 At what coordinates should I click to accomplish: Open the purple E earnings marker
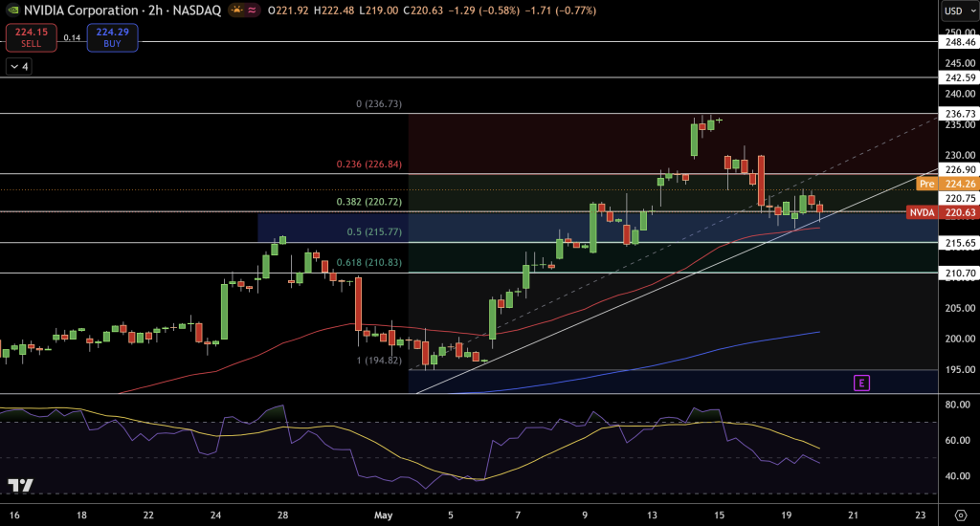click(862, 383)
